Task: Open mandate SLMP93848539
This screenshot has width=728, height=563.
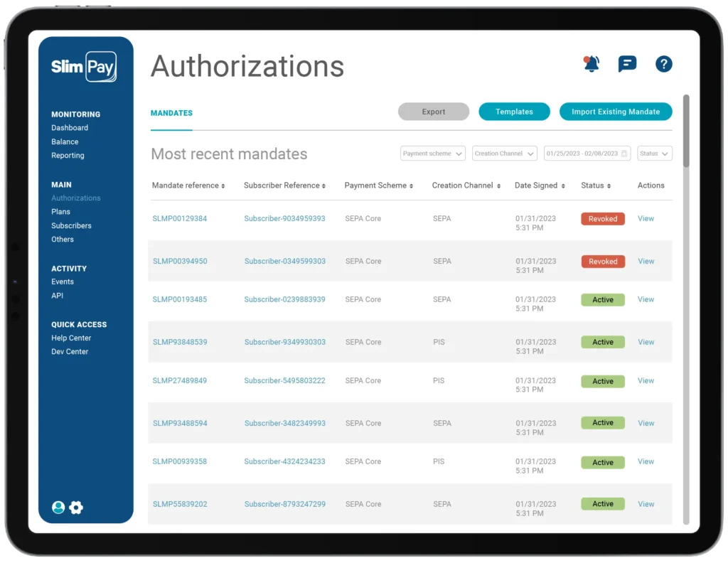Action: click(180, 342)
